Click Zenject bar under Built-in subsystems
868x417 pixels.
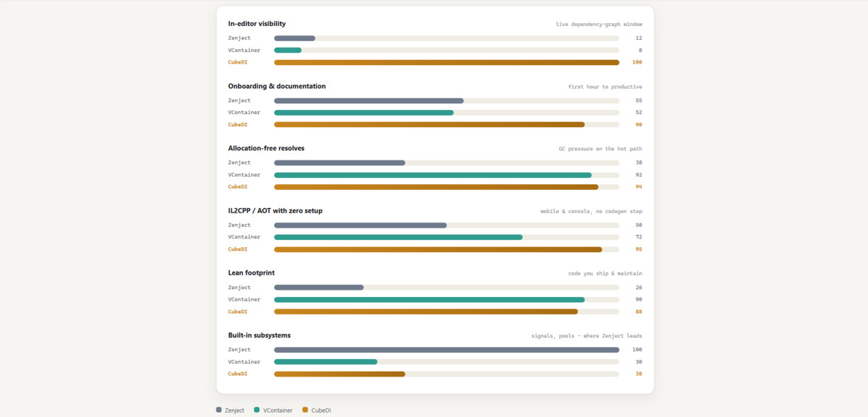click(x=446, y=350)
